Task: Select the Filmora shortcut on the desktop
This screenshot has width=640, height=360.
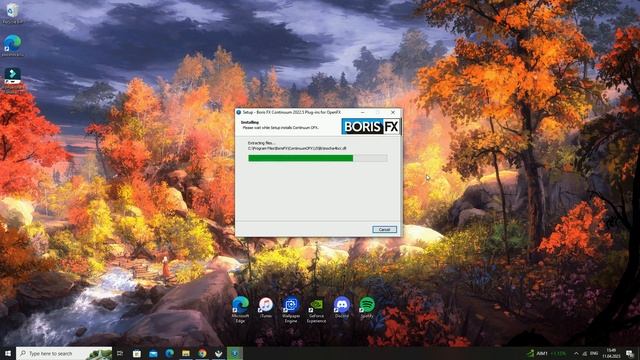Action: point(13,80)
